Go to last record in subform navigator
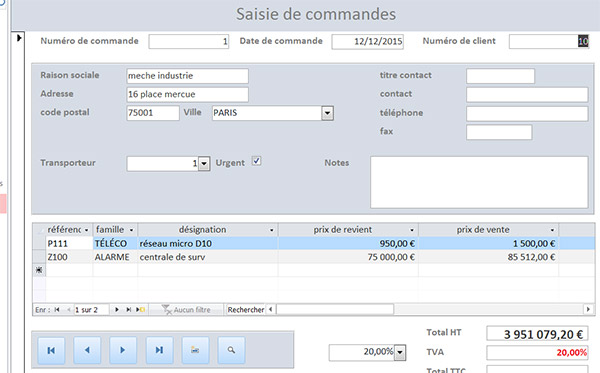Image resolution: width=600 pixels, height=373 pixels. (129, 309)
